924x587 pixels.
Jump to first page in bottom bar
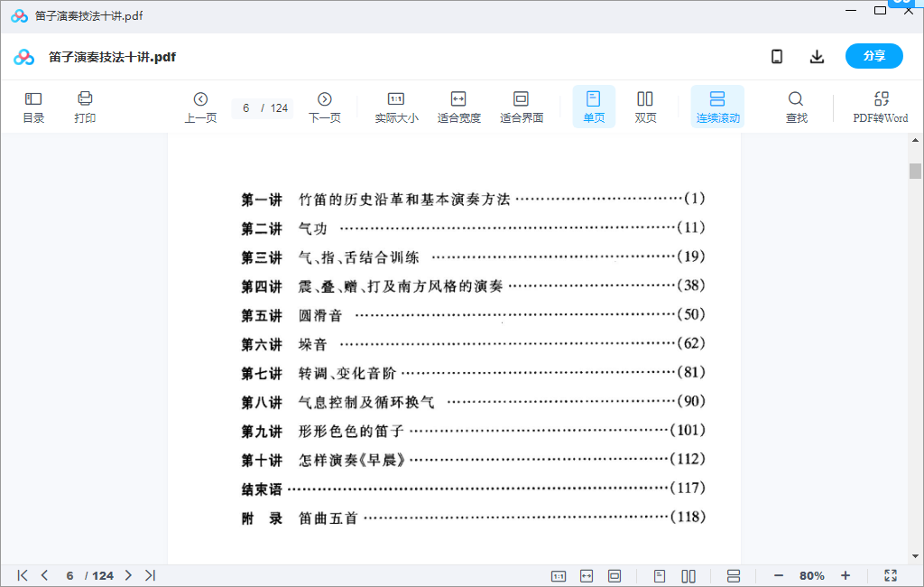[x=23, y=575]
